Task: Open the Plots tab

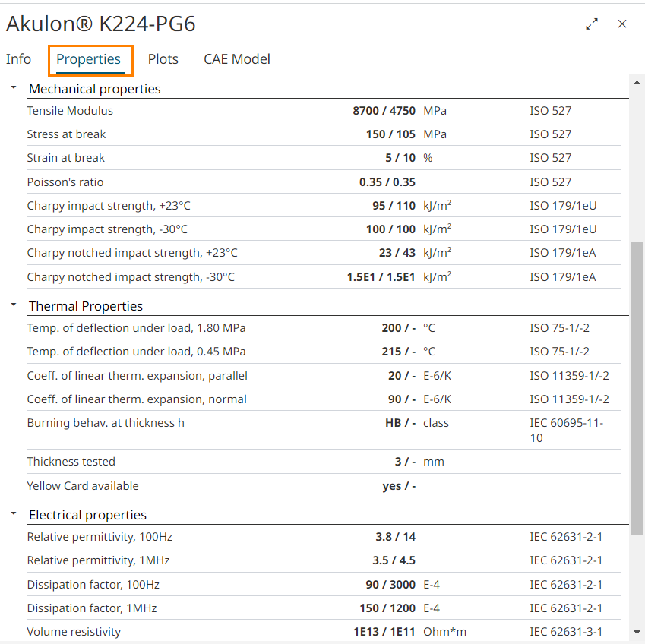Action: click(163, 59)
